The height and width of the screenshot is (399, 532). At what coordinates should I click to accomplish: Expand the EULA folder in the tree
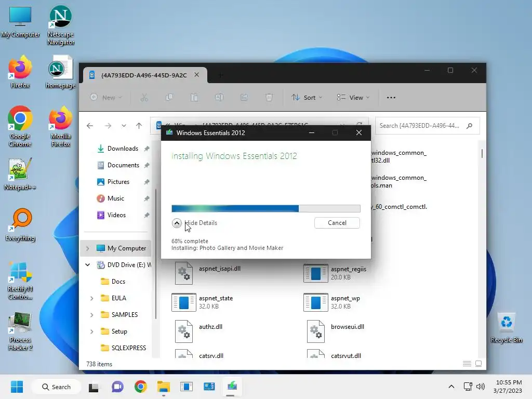click(91, 298)
